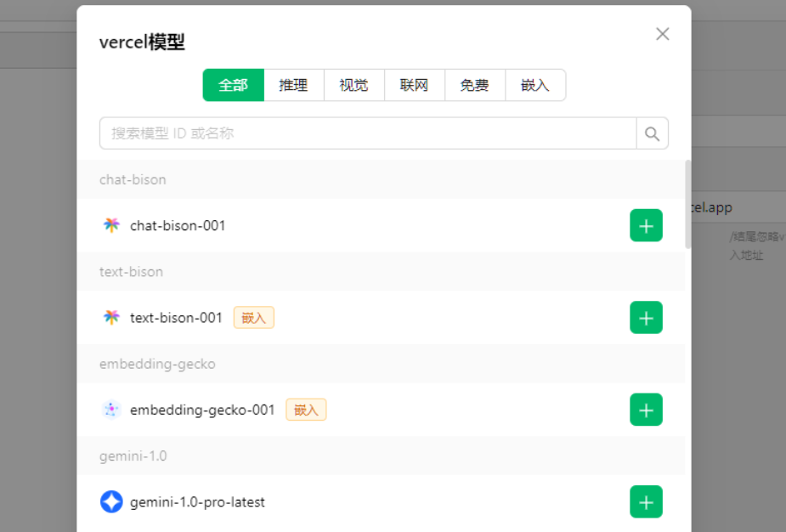The width and height of the screenshot is (786, 532).
Task: Collapse the embedding-gecko group header
Action: click(157, 364)
